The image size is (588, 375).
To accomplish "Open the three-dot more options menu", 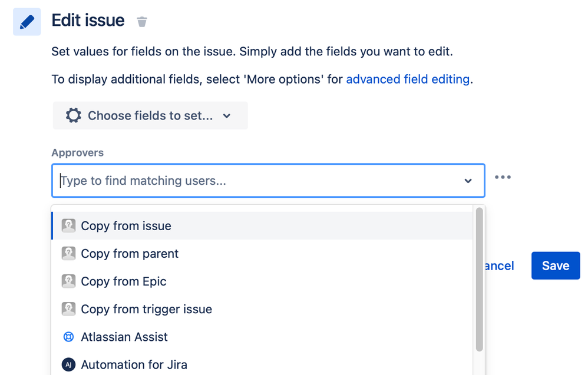I will [503, 177].
